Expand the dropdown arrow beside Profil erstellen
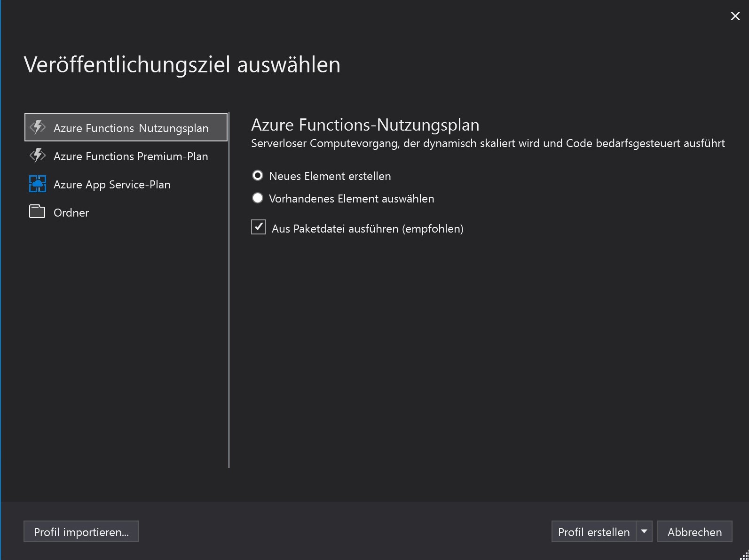Image resolution: width=749 pixels, height=560 pixels. coord(644,531)
